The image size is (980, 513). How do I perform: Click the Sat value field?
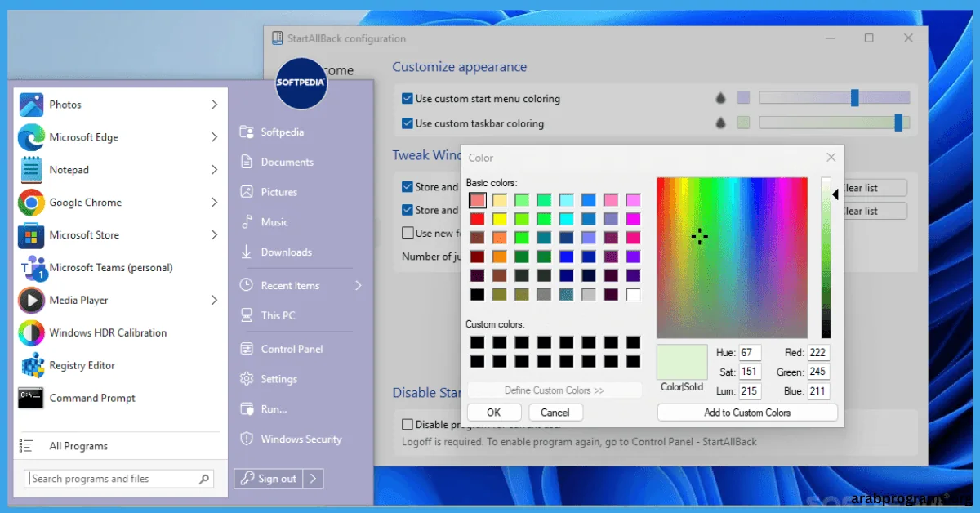(x=750, y=372)
